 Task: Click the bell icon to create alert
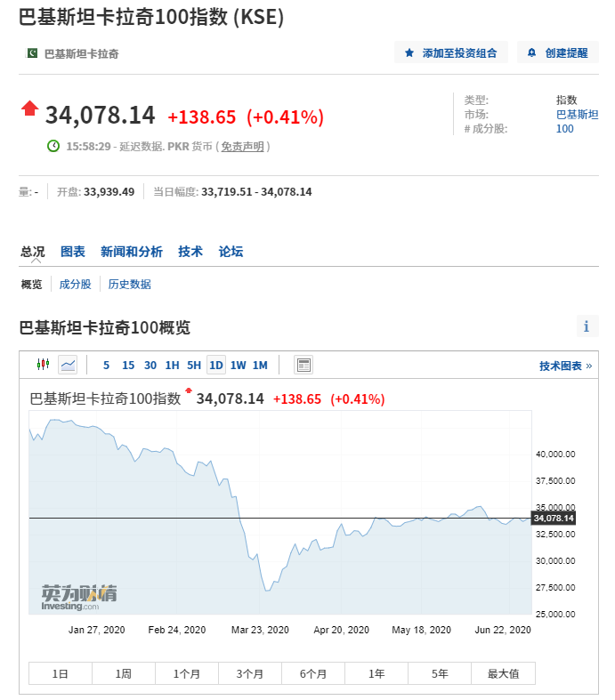532,53
